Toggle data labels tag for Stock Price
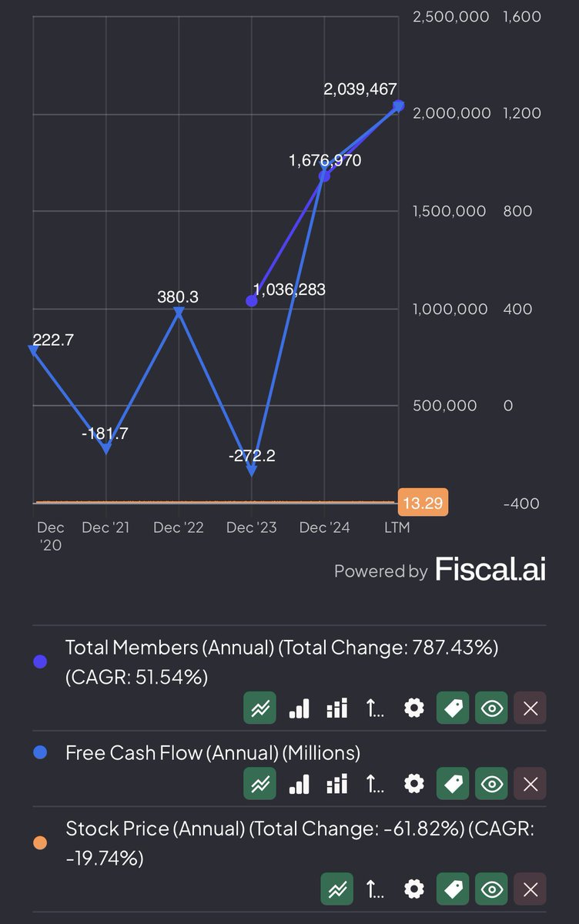The width and height of the screenshot is (579, 924). click(453, 889)
